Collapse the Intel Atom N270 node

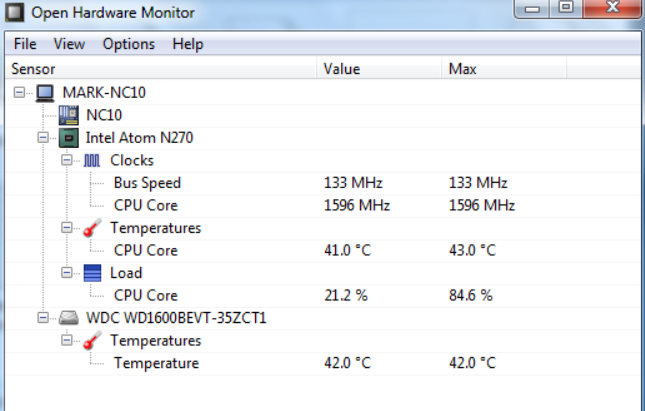pyautogui.click(x=43, y=137)
